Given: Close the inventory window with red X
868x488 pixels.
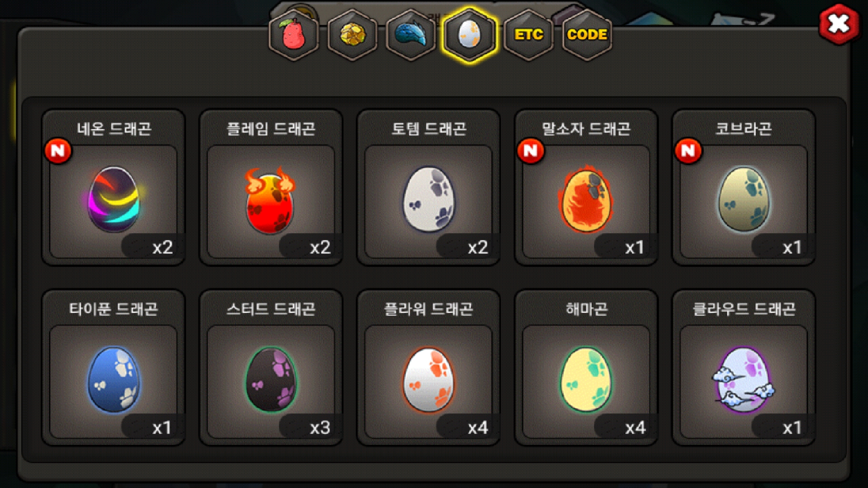Looking at the screenshot, I should [839, 24].
